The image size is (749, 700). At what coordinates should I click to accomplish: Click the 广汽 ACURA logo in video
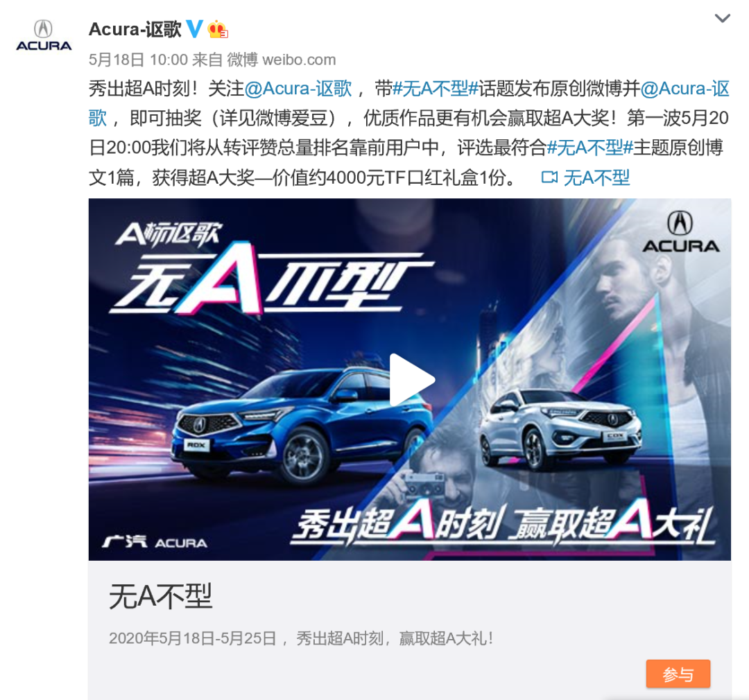(155, 542)
